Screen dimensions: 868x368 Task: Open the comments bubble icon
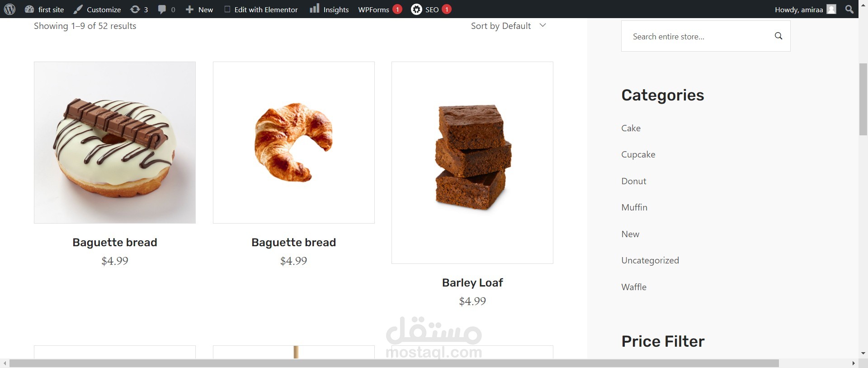(x=162, y=10)
